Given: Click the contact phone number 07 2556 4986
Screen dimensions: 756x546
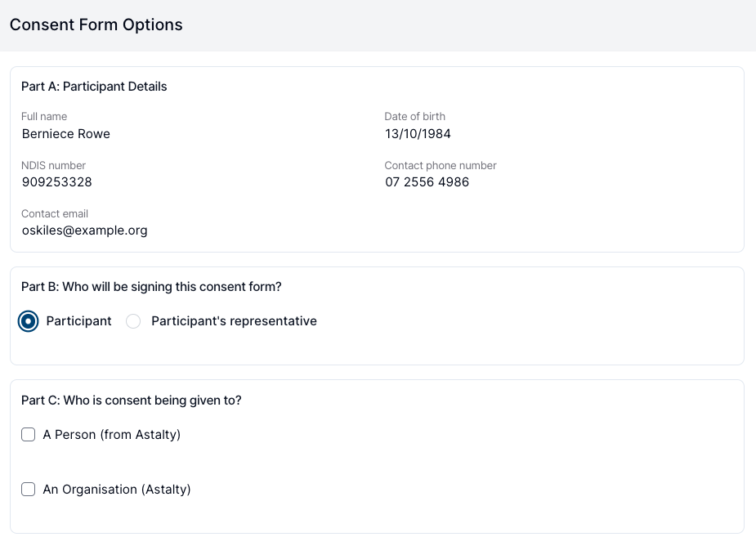Looking at the screenshot, I should pyautogui.click(x=427, y=182).
